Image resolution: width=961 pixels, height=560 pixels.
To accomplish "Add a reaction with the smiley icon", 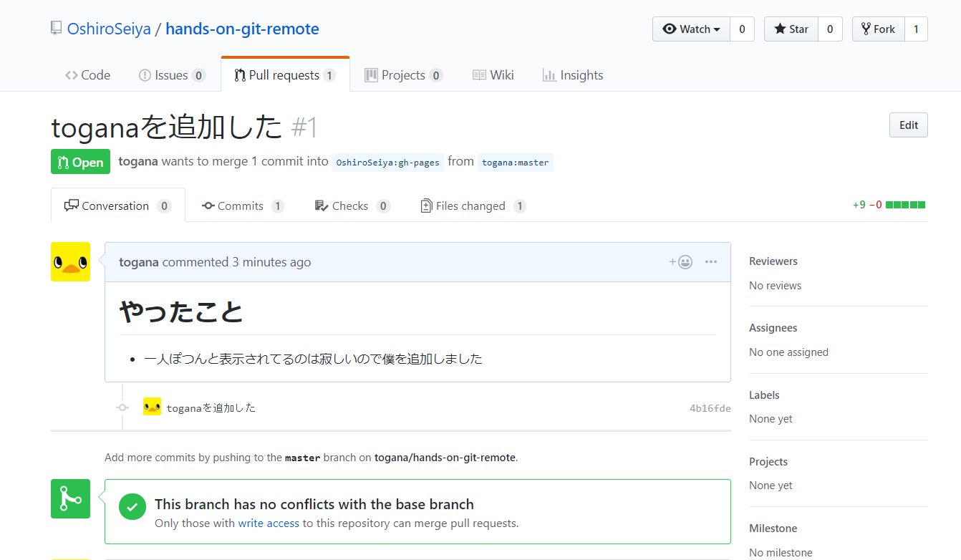I will [x=681, y=262].
